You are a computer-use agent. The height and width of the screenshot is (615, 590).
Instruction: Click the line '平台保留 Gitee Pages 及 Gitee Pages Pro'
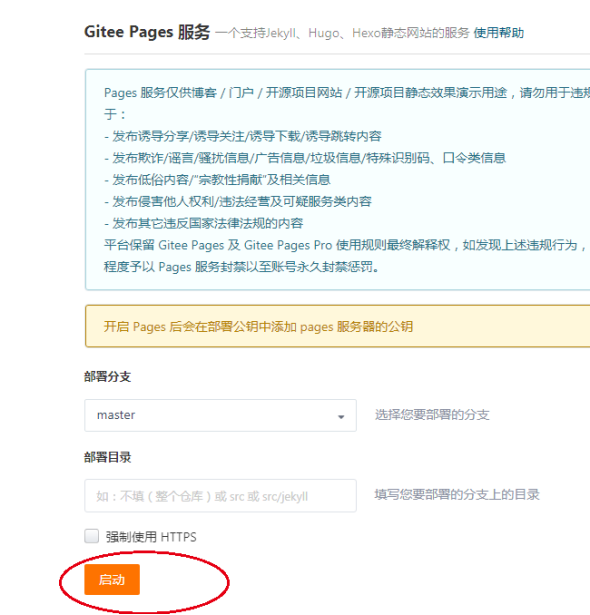pos(347,246)
